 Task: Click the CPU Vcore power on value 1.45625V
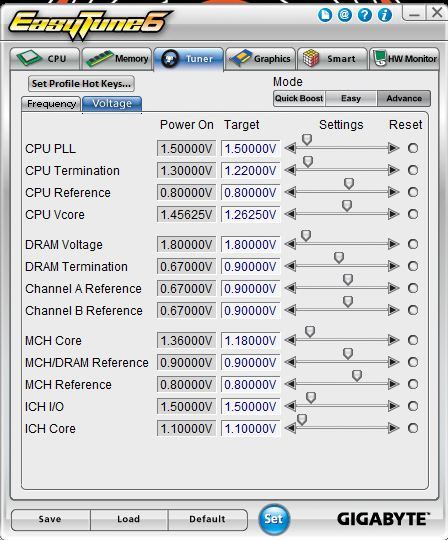click(186, 215)
